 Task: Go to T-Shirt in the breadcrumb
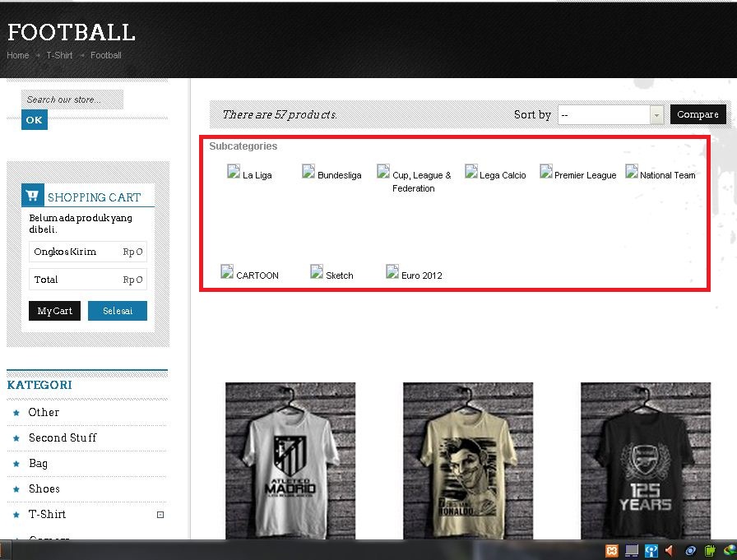[59, 55]
